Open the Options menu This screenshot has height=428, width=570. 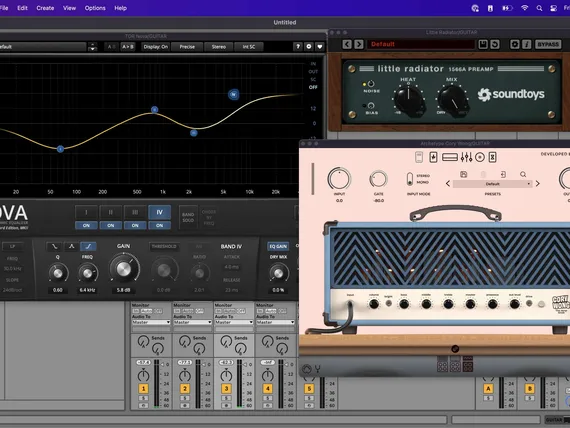point(95,8)
